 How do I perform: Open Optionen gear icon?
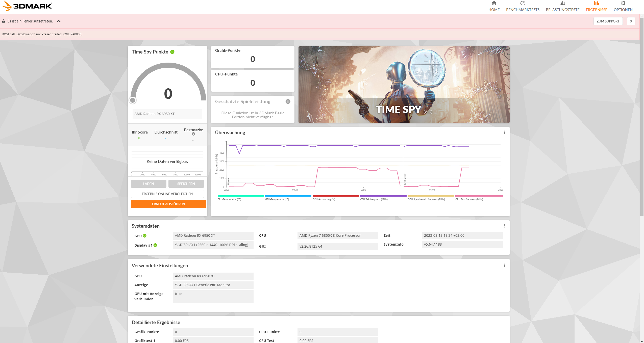623,3
